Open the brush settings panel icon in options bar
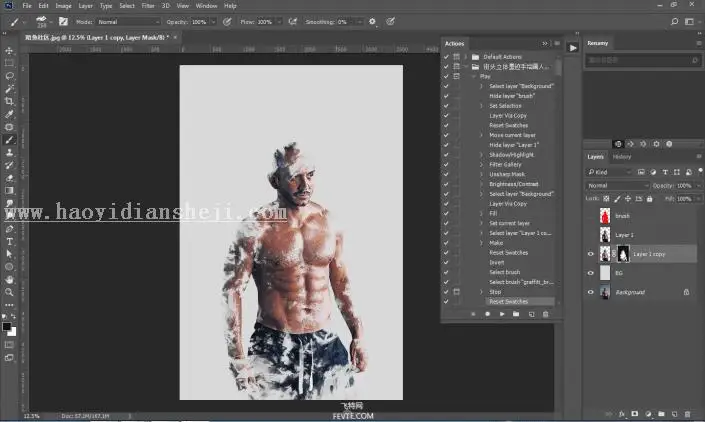Viewport: 705px width, 422px height. tap(63, 22)
